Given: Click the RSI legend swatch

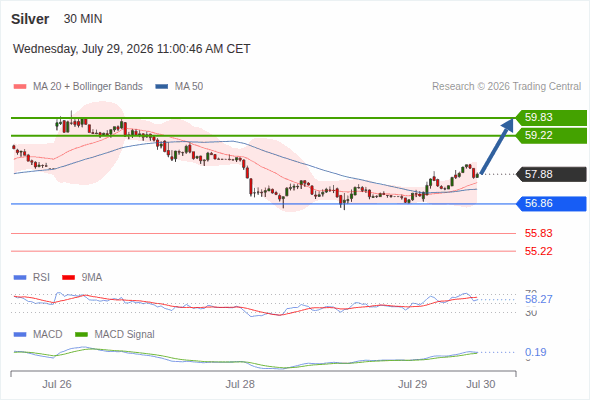Looking at the screenshot, I should coord(20,278).
